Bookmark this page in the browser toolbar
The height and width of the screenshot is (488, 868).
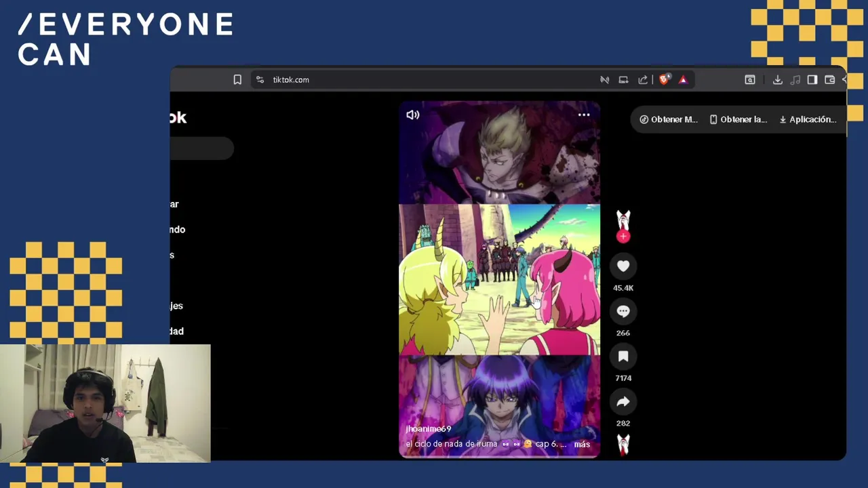pos(237,80)
